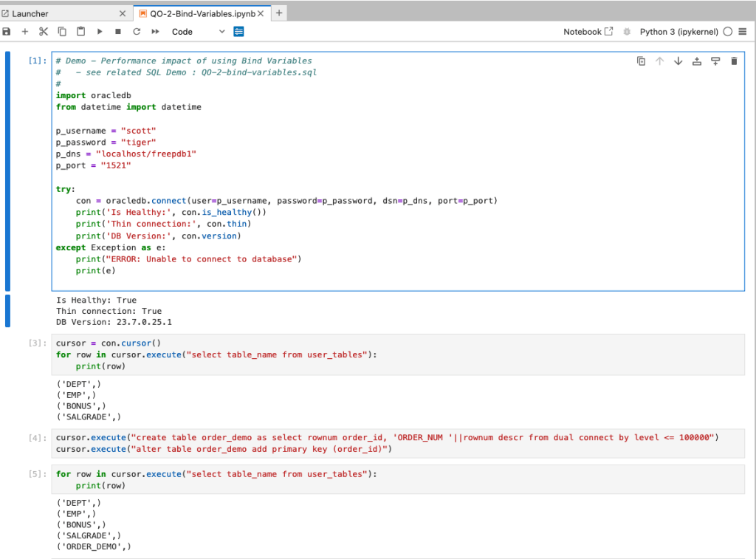The image size is (756, 559).
Task: Restart kernel and run all cells
Action: click(155, 32)
